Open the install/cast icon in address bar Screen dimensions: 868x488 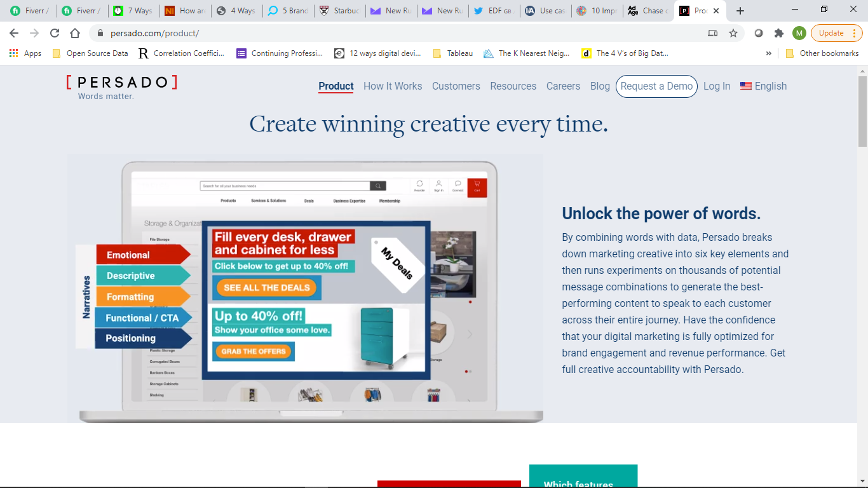[x=712, y=33]
